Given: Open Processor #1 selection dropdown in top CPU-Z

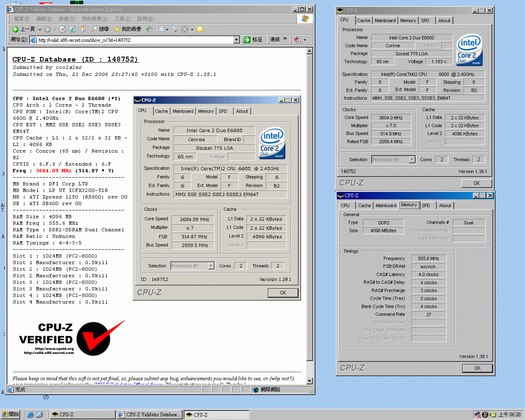Looking at the screenshot, I should [x=412, y=160].
